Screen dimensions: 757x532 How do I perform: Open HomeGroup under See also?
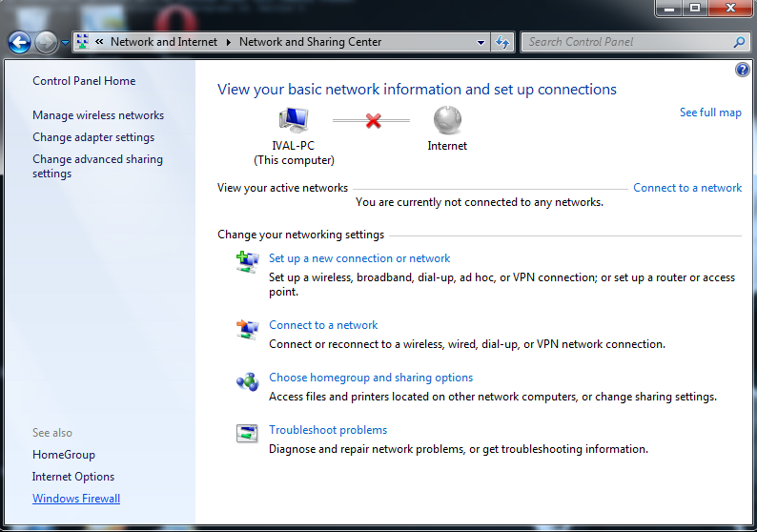64,455
